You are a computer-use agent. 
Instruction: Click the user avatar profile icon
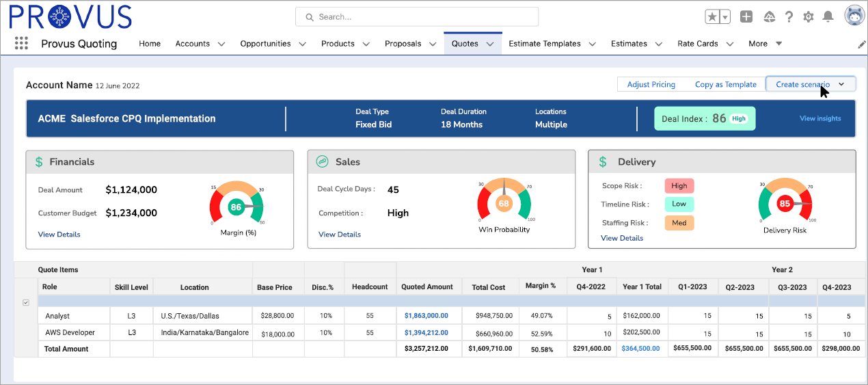click(854, 16)
